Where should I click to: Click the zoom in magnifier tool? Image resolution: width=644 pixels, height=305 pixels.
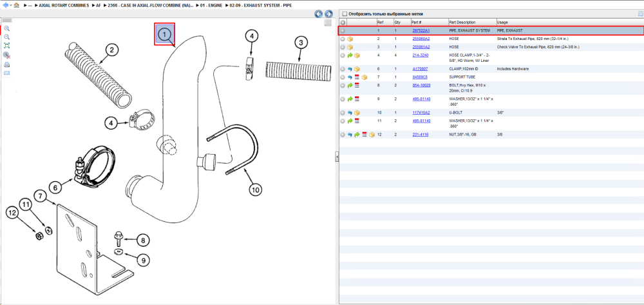coord(6,28)
